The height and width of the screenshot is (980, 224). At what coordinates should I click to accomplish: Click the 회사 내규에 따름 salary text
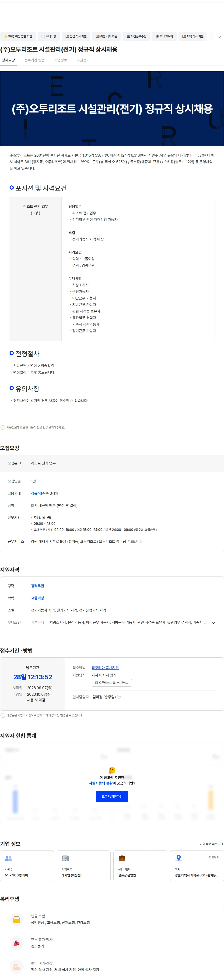[54, 505]
